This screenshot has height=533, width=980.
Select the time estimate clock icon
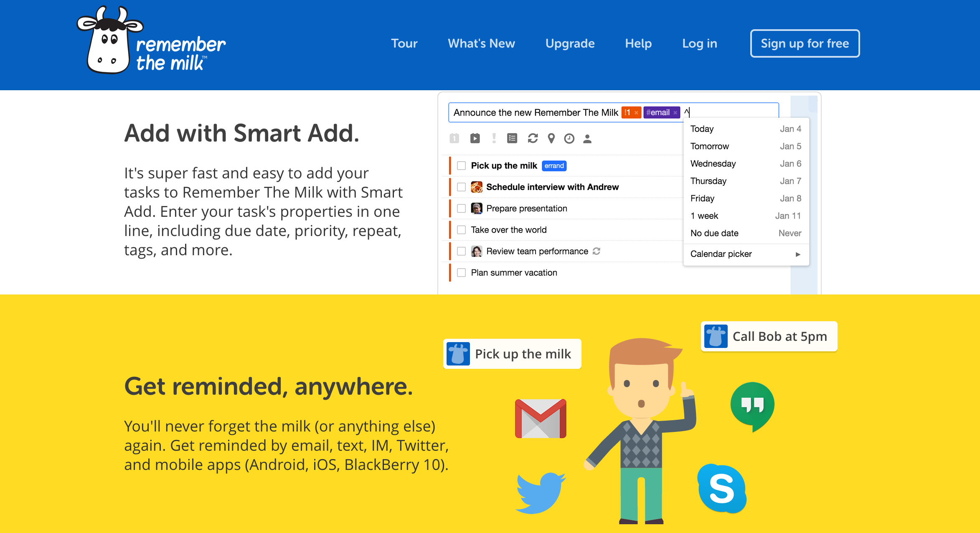(569, 138)
